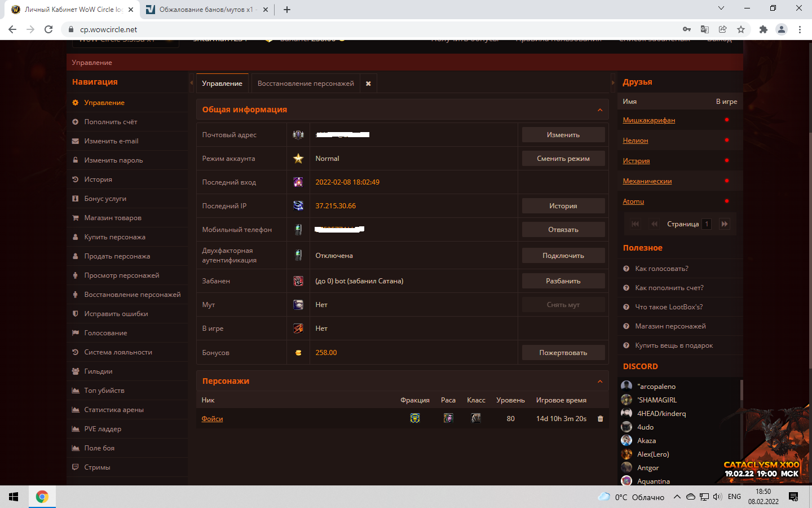Image resolution: width=812 pixels, height=508 pixels.
Task: Click Сменить режим button
Action: [x=563, y=159]
